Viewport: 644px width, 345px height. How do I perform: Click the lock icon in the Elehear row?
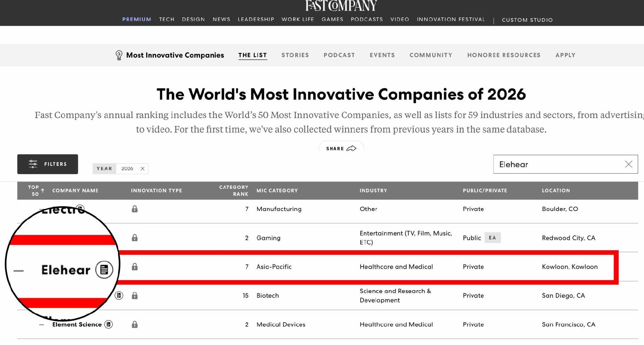[135, 267]
